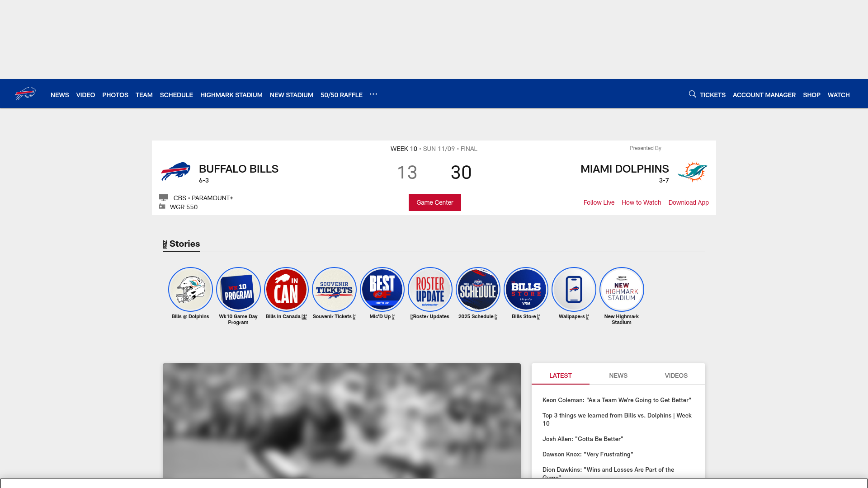Open the New Highmark Stadium story
This screenshot has height=488, width=868.
click(x=622, y=289)
